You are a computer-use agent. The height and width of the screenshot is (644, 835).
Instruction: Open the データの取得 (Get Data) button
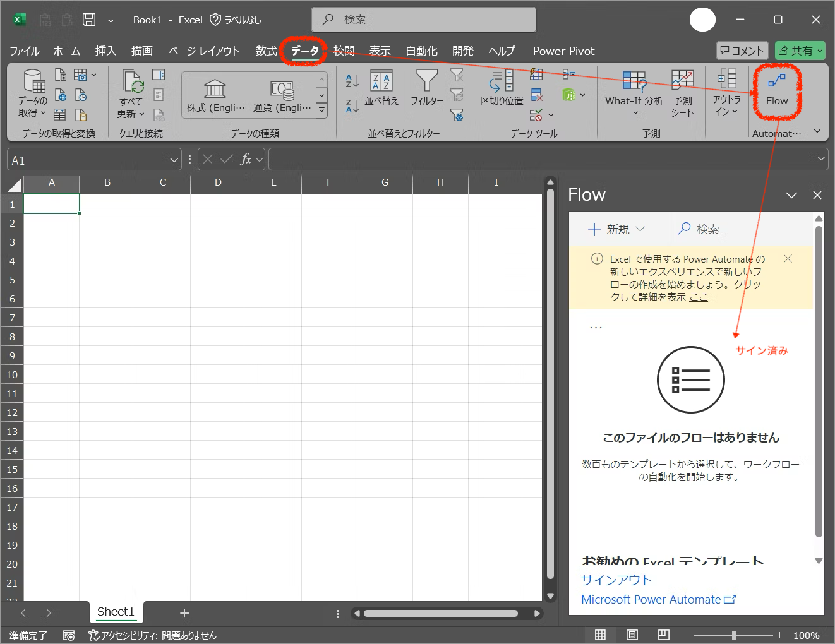(x=33, y=94)
